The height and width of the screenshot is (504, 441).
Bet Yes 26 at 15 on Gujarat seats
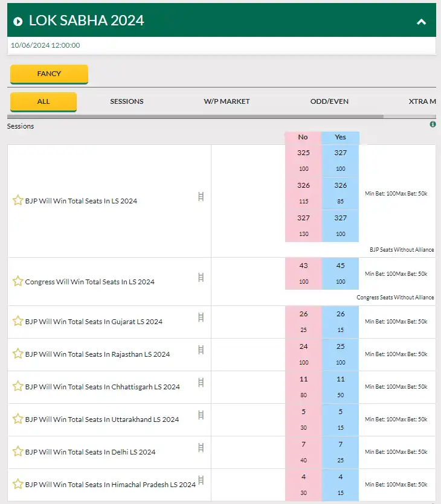[340, 322]
